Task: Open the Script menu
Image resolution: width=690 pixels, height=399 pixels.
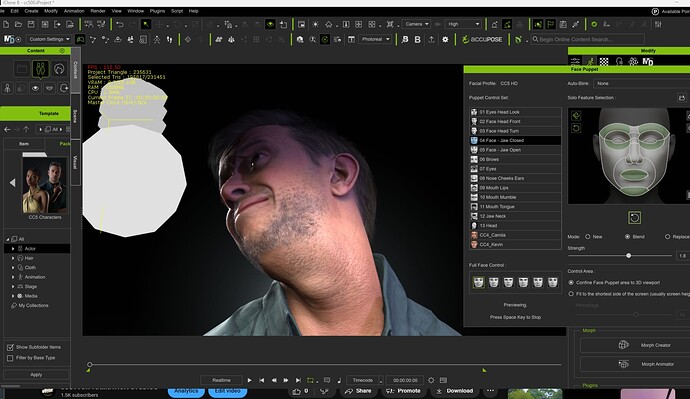Action: pyautogui.click(x=177, y=11)
